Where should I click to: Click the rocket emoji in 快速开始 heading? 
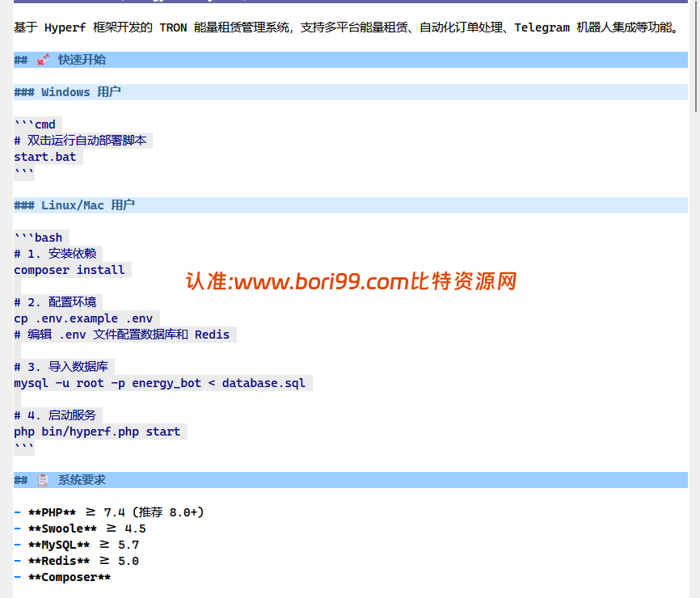click(x=43, y=60)
